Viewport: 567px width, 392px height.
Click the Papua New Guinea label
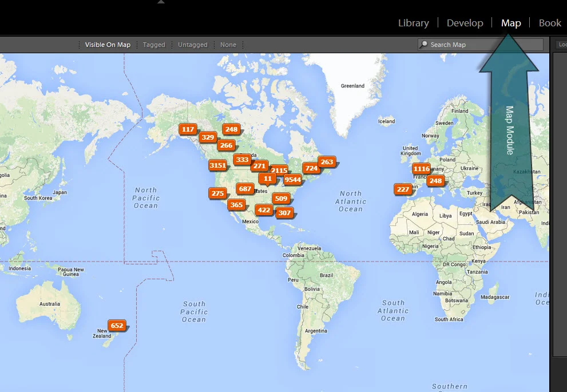71,272
